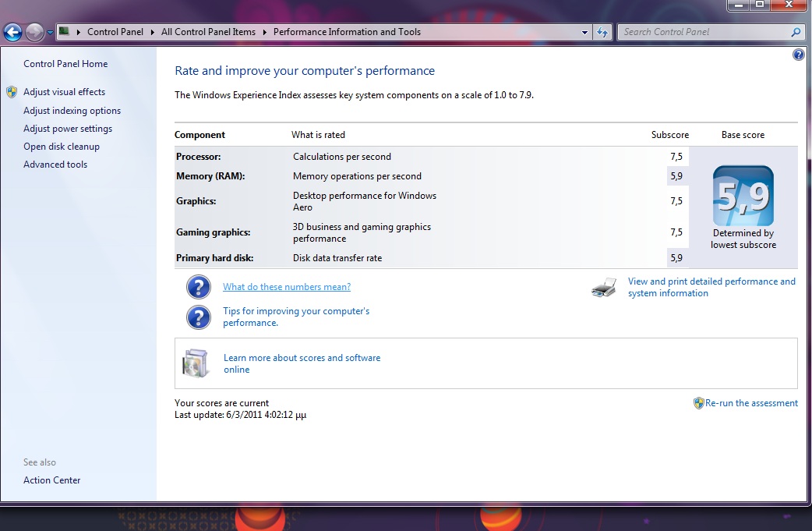Click 'Calculations per second' text
The image size is (812, 531).
coord(342,157)
